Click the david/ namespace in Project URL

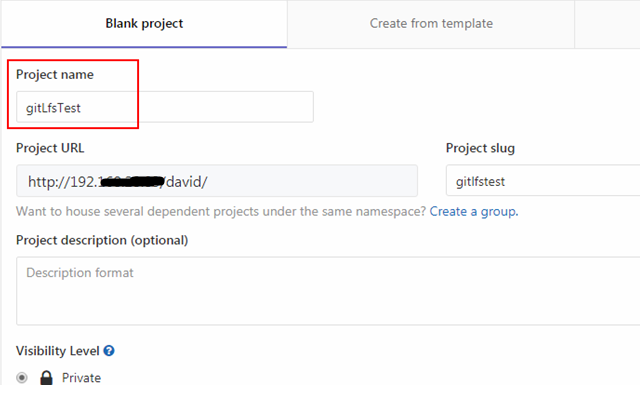(x=187, y=182)
